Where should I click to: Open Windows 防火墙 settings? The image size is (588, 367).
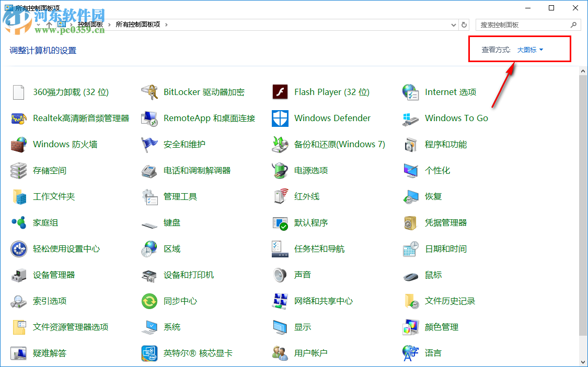pos(65,144)
